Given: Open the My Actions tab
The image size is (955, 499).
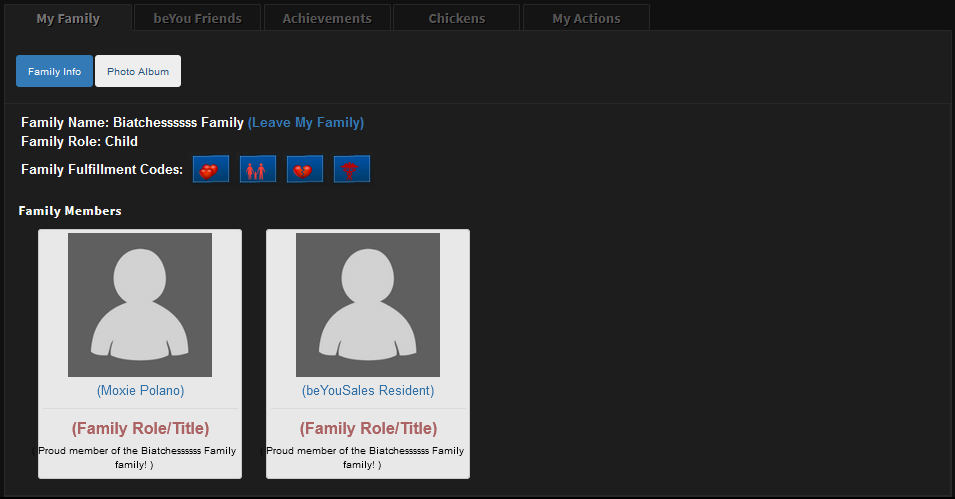Looking at the screenshot, I should click(586, 18).
